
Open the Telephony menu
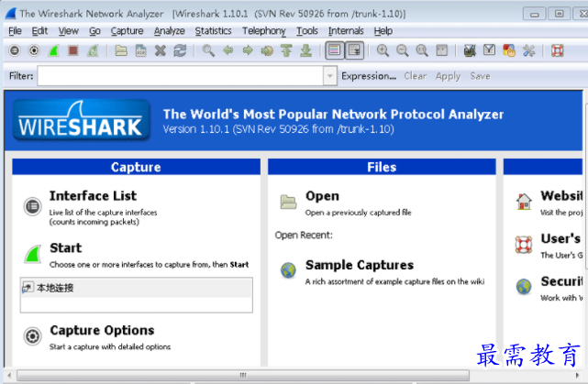(x=263, y=31)
